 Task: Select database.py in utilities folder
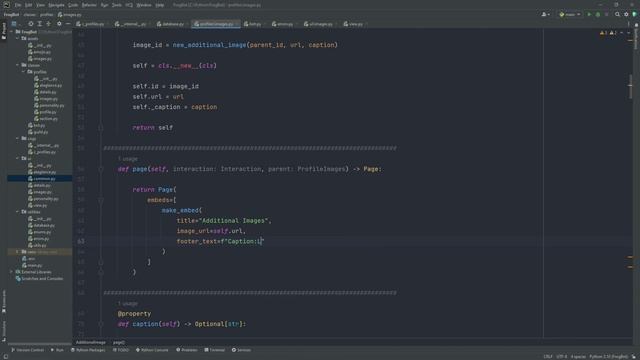[x=41, y=225]
